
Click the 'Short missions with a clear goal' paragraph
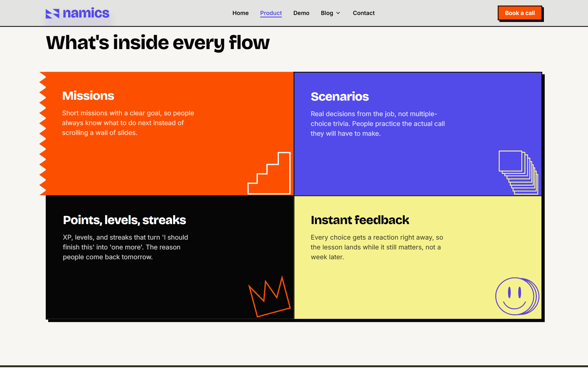(x=128, y=123)
